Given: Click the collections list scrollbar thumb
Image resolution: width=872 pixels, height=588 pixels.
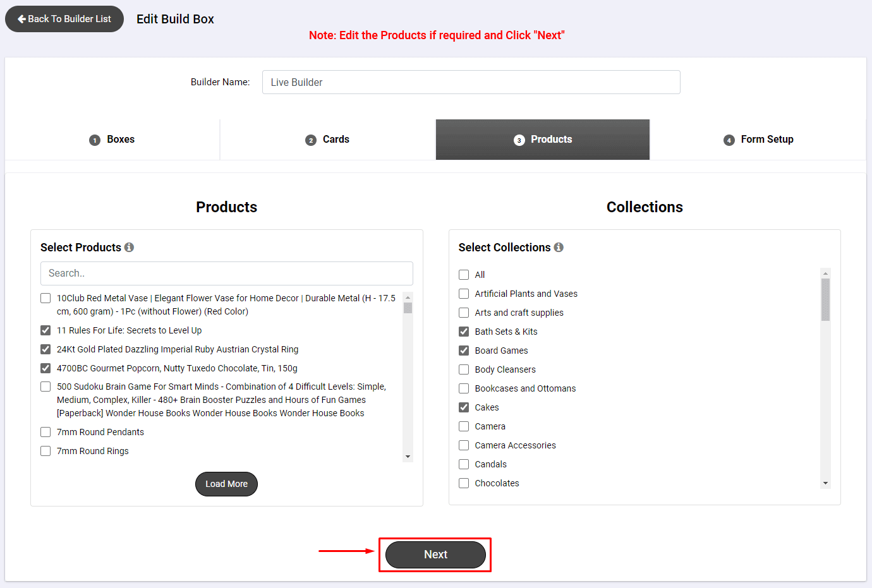Looking at the screenshot, I should (825, 299).
